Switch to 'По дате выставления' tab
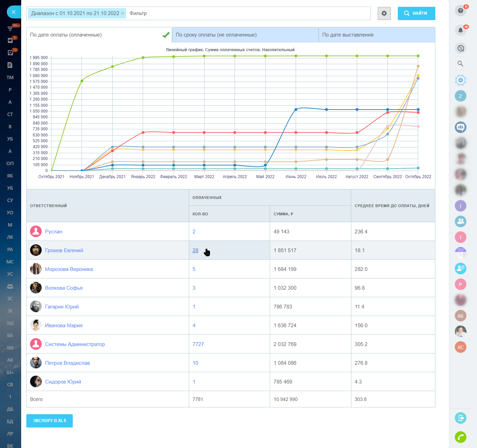Screen dimensions: 477x448 click(376, 35)
